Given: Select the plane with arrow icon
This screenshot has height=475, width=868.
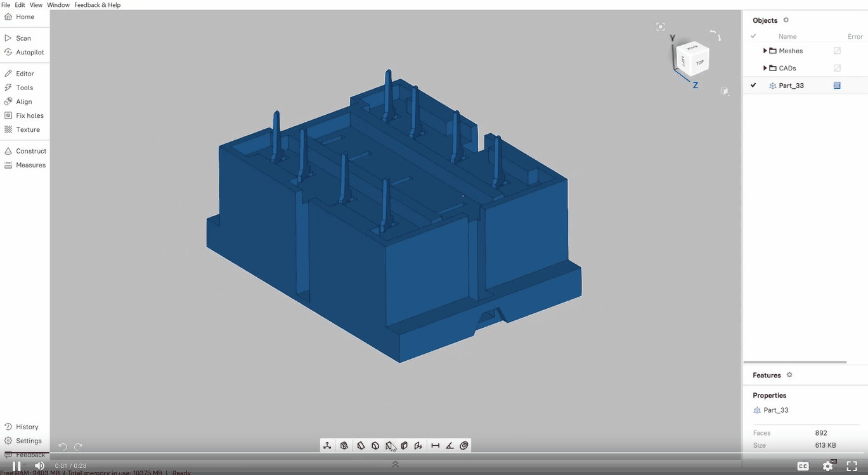Looking at the screenshot, I should click(x=418, y=446).
